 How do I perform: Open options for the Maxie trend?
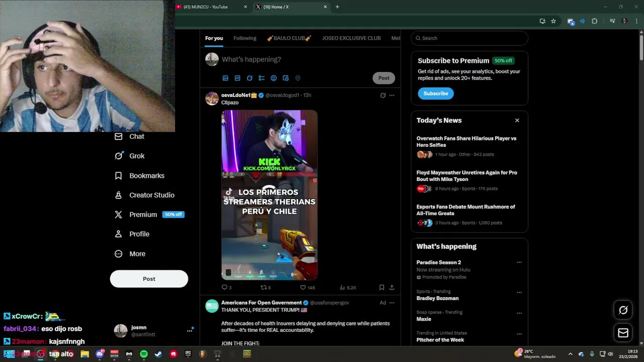(519, 313)
